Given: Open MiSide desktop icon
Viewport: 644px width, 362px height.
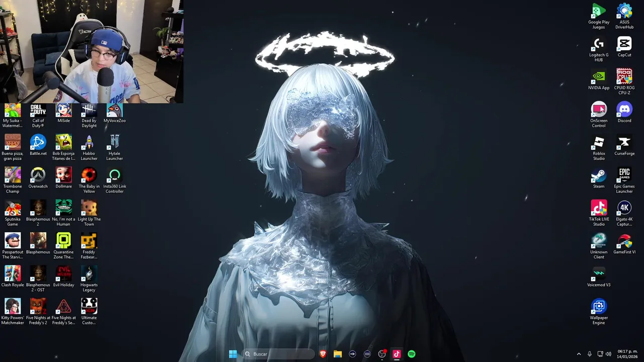Looking at the screenshot, I should (x=63, y=114).
